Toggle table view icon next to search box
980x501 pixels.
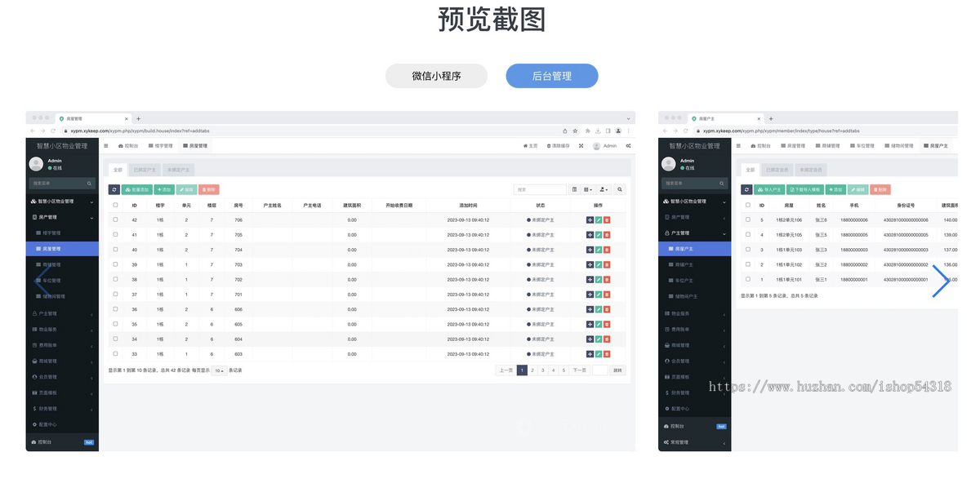tap(574, 189)
